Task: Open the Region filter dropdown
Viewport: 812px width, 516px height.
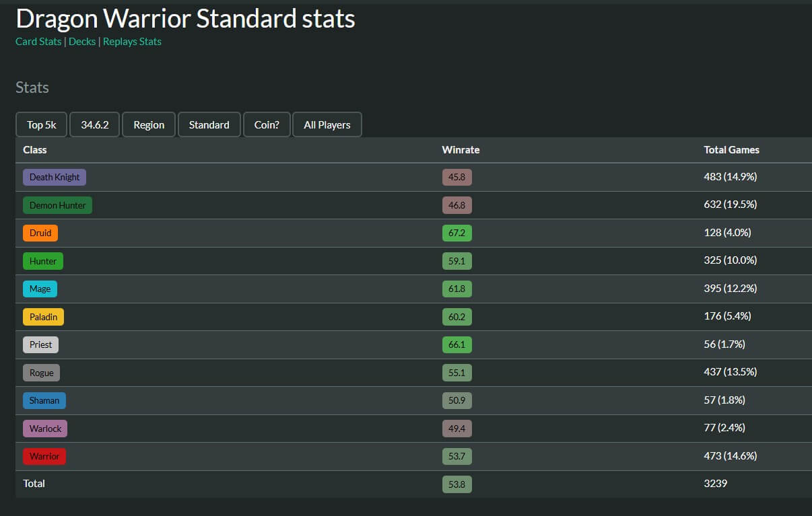Action: pyautogui.click(x=149, y=124)
